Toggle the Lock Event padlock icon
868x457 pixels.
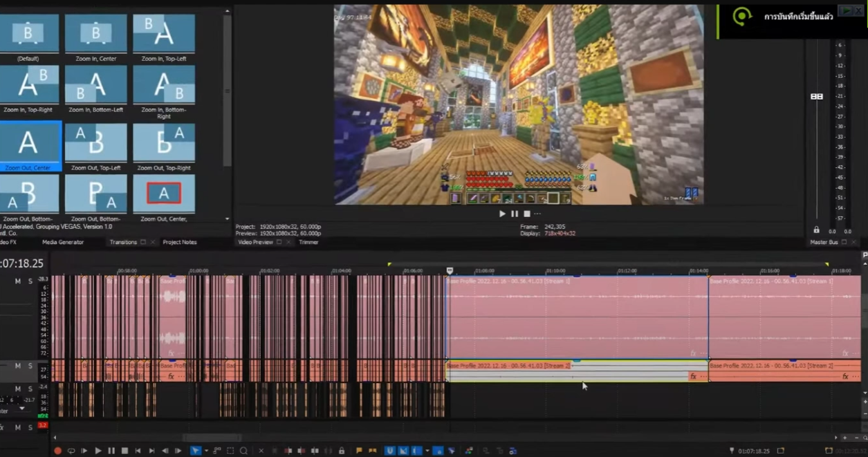click(341, 451)
